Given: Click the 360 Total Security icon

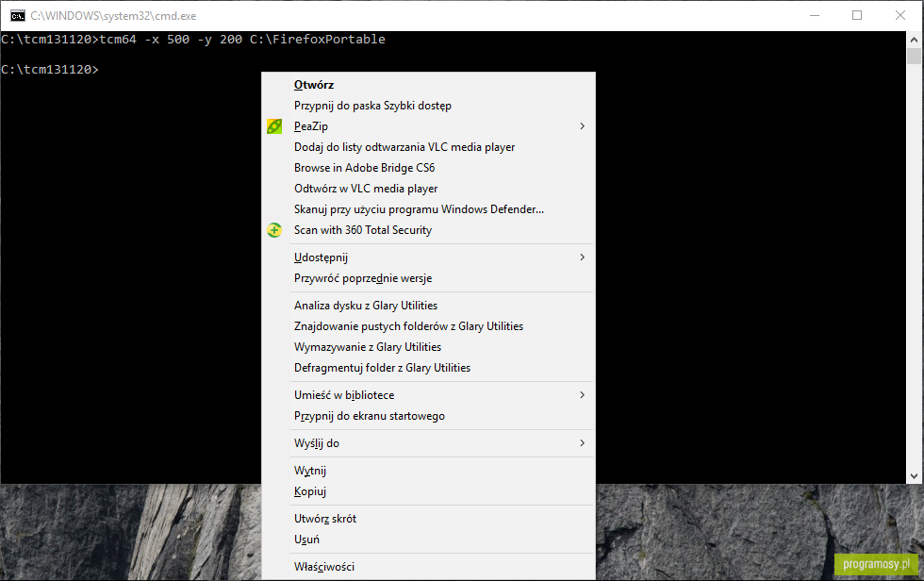Looking at the screenshot, I should (x=274, y=230).
